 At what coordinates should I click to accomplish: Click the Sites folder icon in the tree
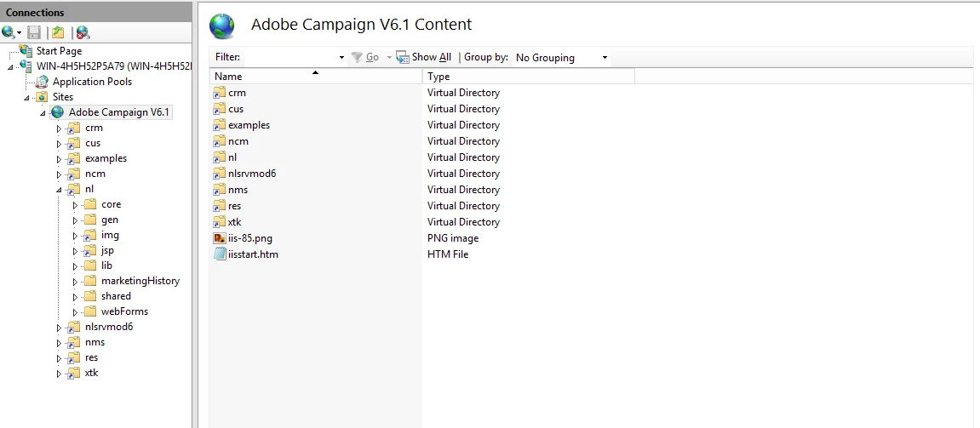tap(42, 97)
